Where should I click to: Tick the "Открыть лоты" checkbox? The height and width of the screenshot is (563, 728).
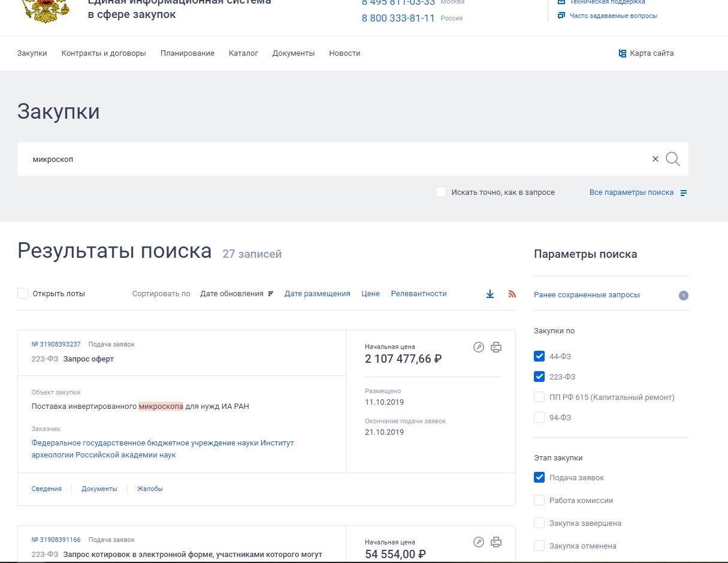[23, 294]
